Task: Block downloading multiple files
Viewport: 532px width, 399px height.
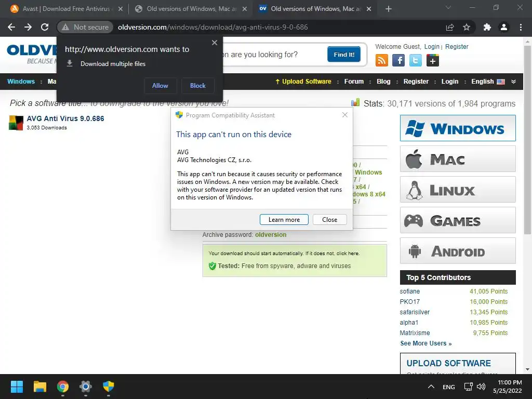Action: click(x=198, y=86)
